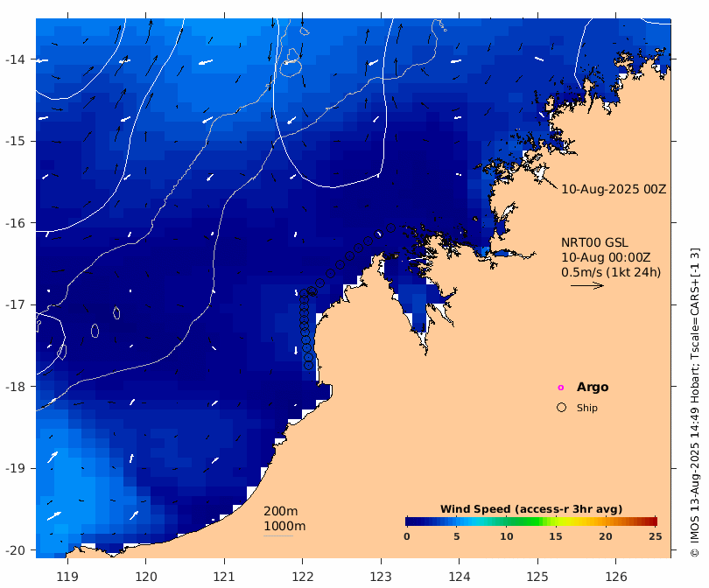This screenshot has width=709, height=588.
Task: Click the vertical IMOS copyright text
Action: [695, 402]
